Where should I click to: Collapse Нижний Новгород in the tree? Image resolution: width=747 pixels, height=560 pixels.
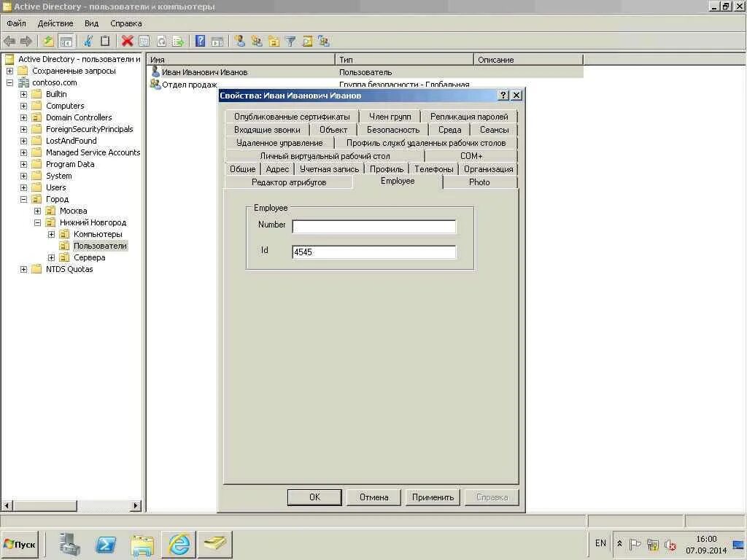38,222
